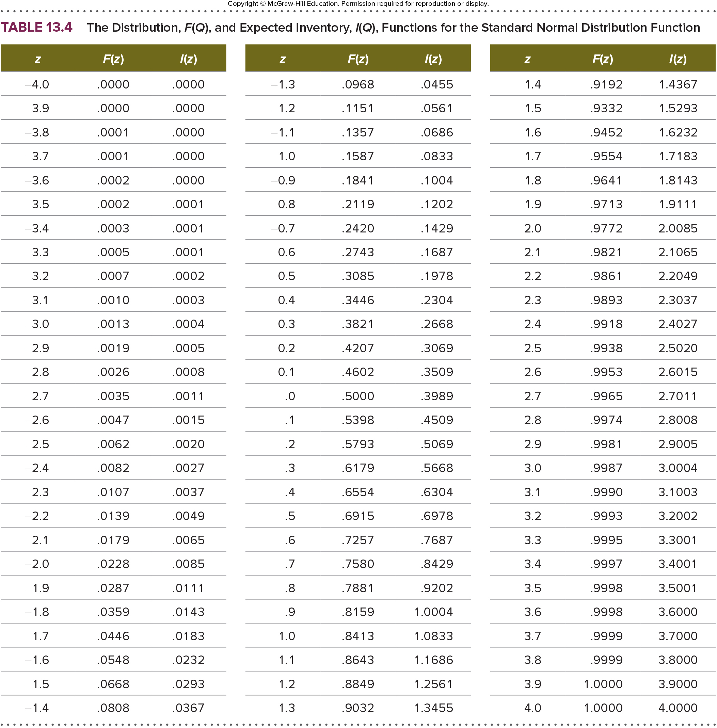
Task: Select the I(z) value .0367
Action: [x=188, y=708]
